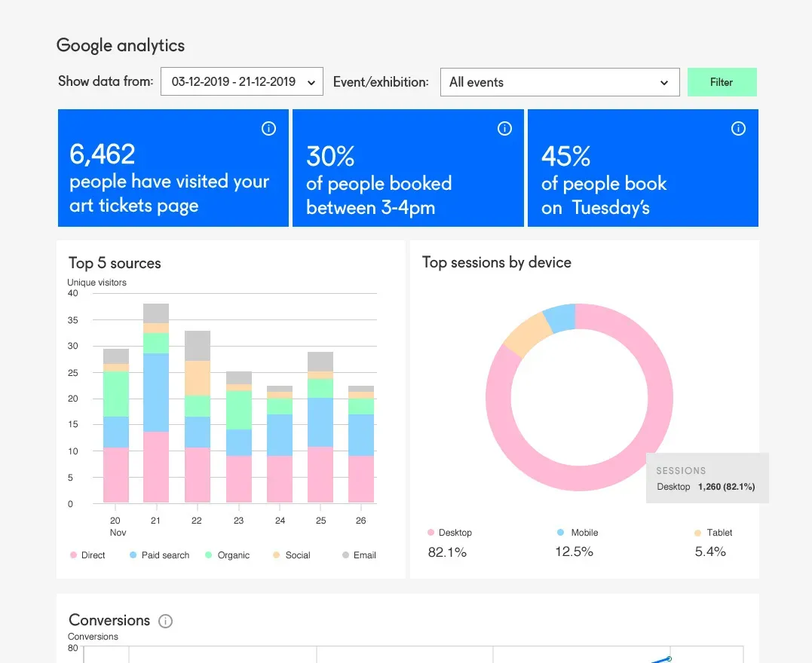Click the info icon beside the Conversions heading
812x663 pixels.
(165, 621)
